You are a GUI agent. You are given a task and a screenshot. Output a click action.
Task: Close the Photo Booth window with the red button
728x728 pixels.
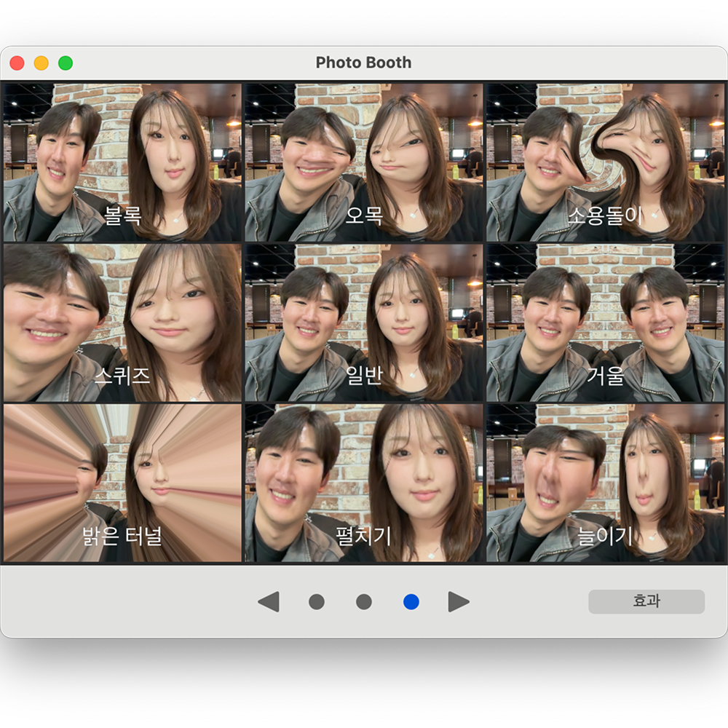17,63
